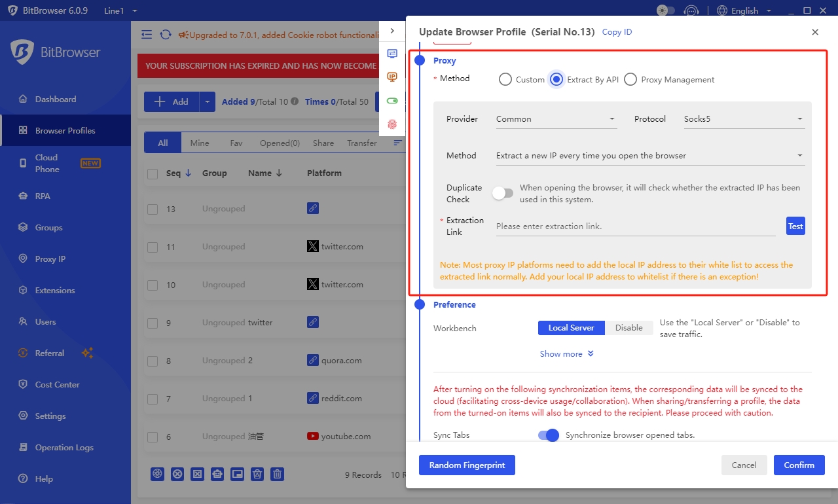Viewport: 838px width, 504px height.
Task: Expand Show more preferences
Action: click(566, 353)
